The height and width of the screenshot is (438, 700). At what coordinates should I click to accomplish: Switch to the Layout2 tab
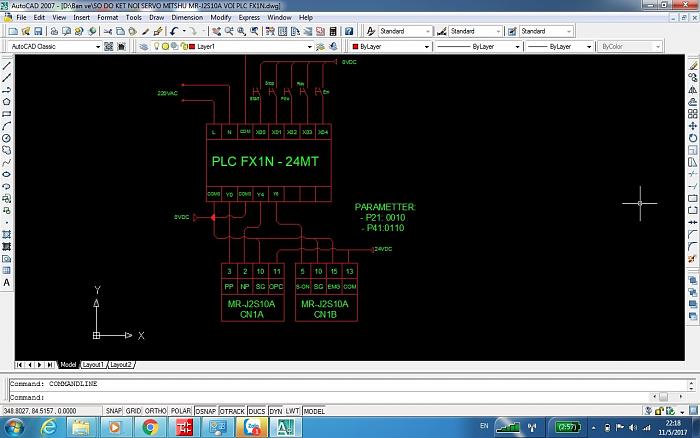pos(121,365)
